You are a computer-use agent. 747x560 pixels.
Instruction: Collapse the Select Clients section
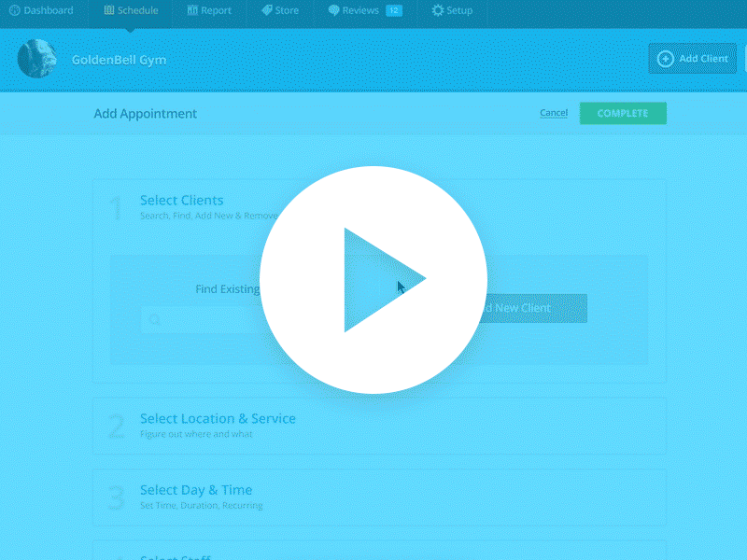(181, 200)
